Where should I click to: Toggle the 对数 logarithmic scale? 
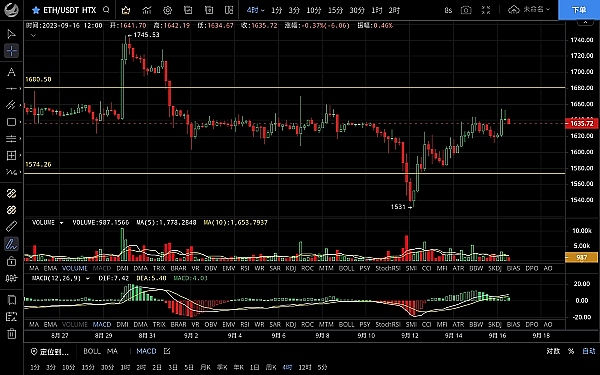click(x=553, y=351)
